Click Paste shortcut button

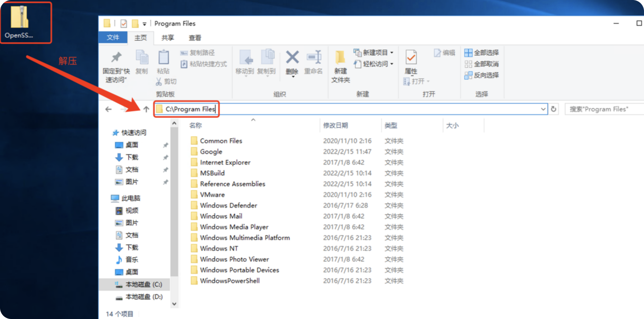click(x=203, y=64)
